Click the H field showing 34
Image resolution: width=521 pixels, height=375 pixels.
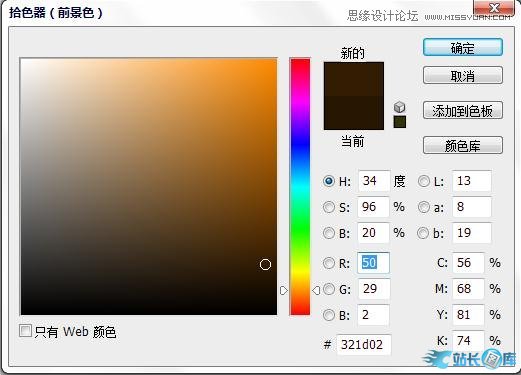click(373, 181)
